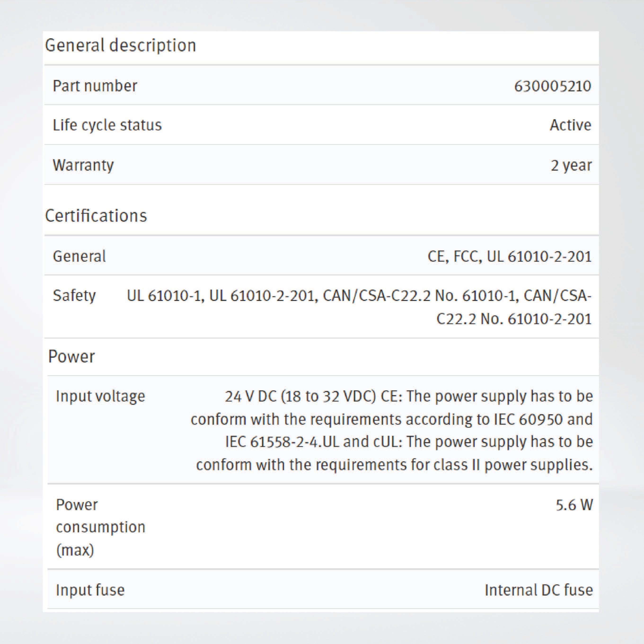Image resolution: width=644 pixels, height=644 pixels.
Task: Select the 5.6 W value
Action: point(574,505)
